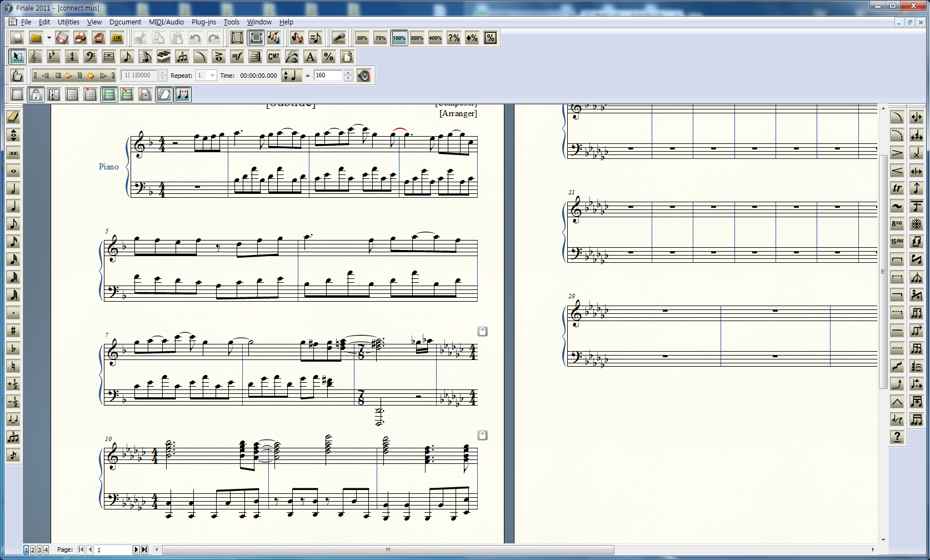This screenshot has height=560, width=930.
Task: Open the File menu
Action: click(26, 22)
